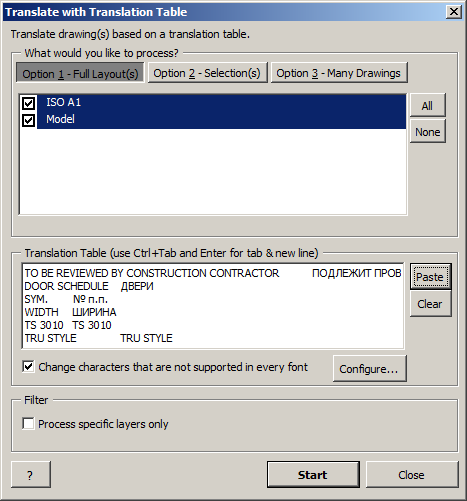Click the DOOR SCHEDULE line in table
Image resolution: width=467 pixels, height=501 pixels.
coord(89,286)
